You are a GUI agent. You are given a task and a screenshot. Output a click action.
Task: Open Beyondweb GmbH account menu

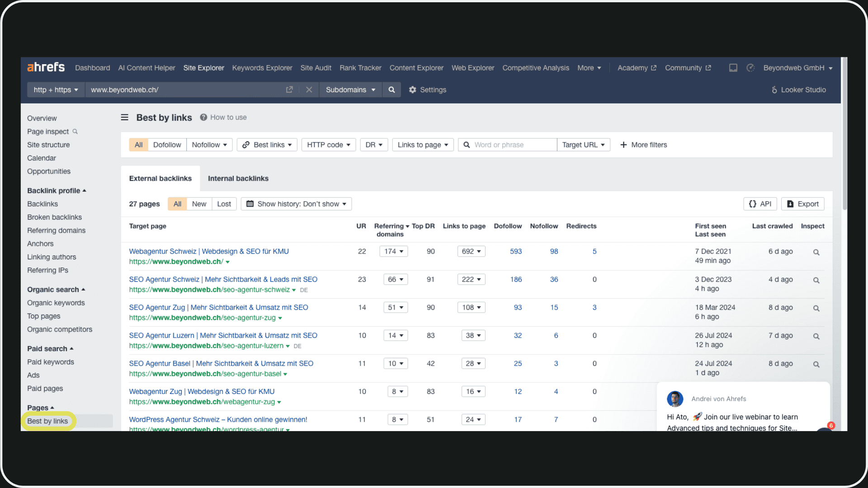point(798,68)
